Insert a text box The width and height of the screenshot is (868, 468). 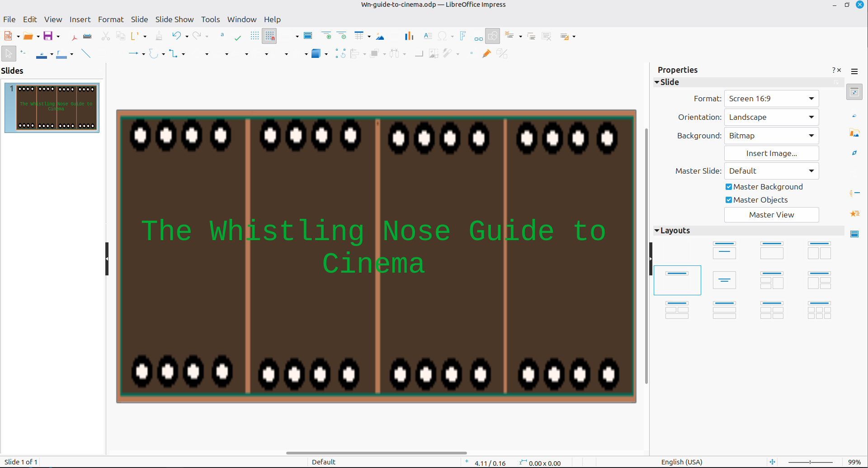point(428,36)
